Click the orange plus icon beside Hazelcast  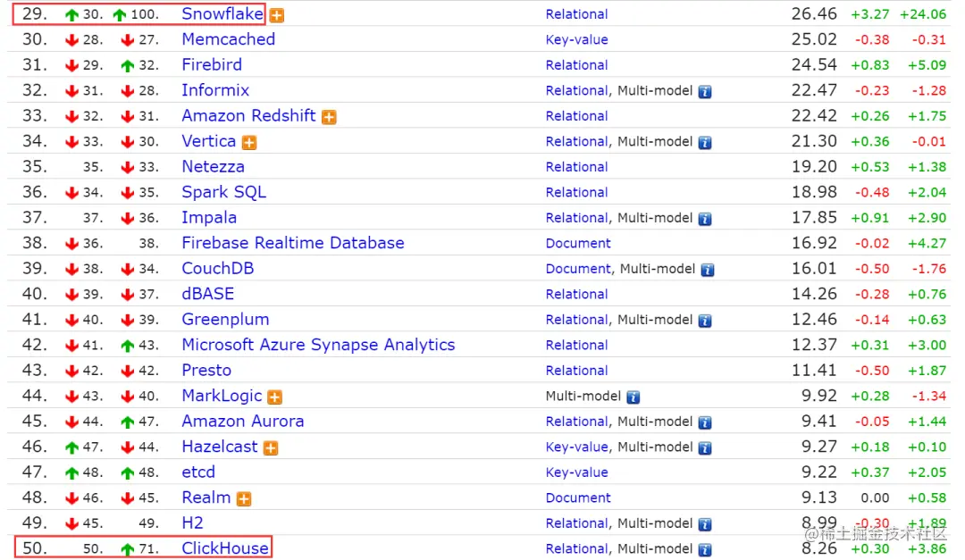tap(271, 448)
